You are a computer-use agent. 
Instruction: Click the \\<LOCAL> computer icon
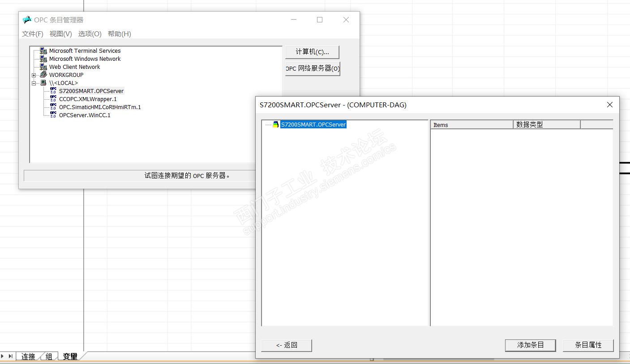tap(43, 83)
